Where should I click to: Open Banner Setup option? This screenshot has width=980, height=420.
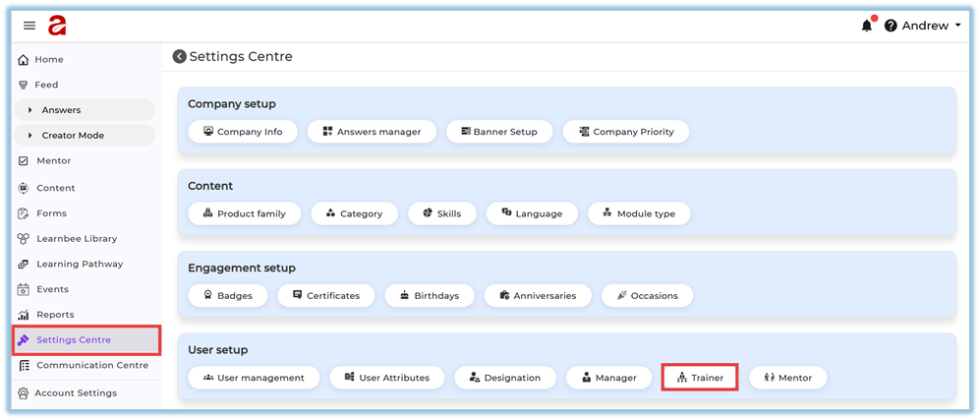pyautogui.click(x=498, y=132)
